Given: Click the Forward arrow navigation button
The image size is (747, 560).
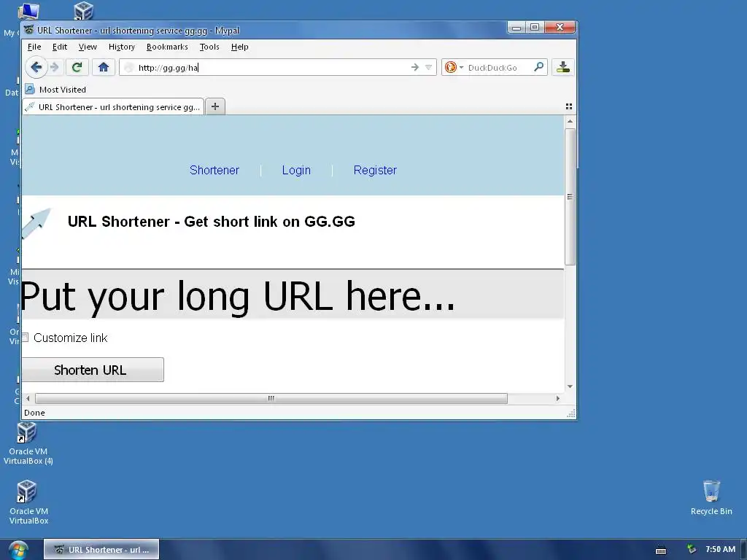Looking at the screenshot, I should coord(54,67).
